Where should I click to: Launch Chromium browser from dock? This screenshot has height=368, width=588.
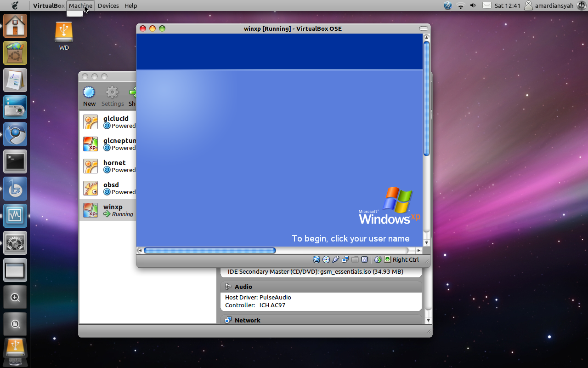(x=15, y=134)
